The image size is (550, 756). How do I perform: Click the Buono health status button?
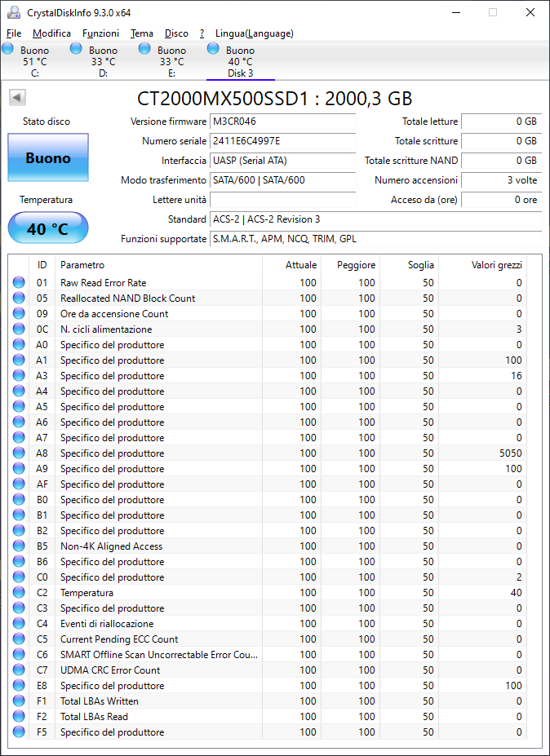point(48,157)
